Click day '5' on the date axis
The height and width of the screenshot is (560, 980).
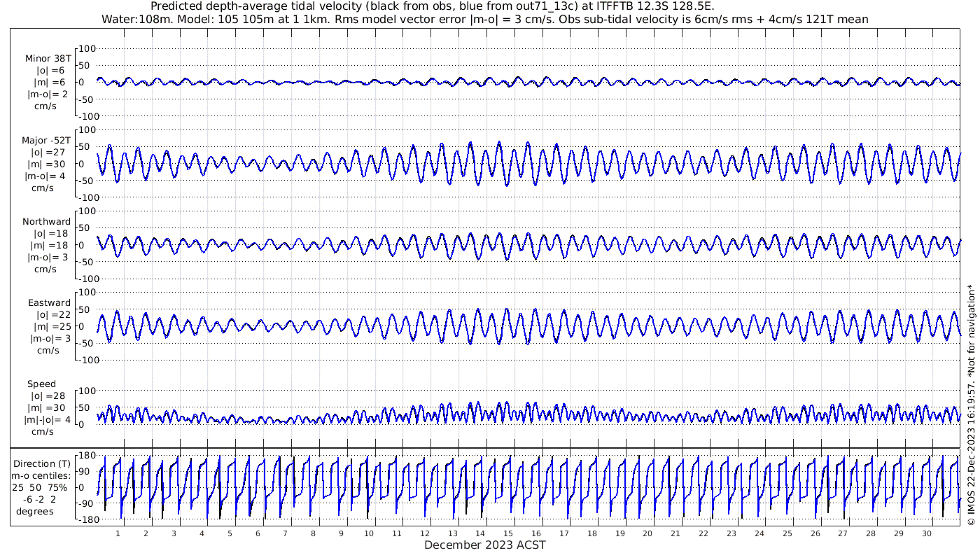coord(230,533)
